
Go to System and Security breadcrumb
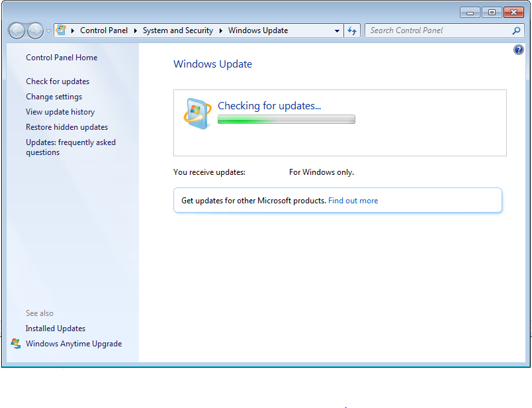(x=178, y=30)
